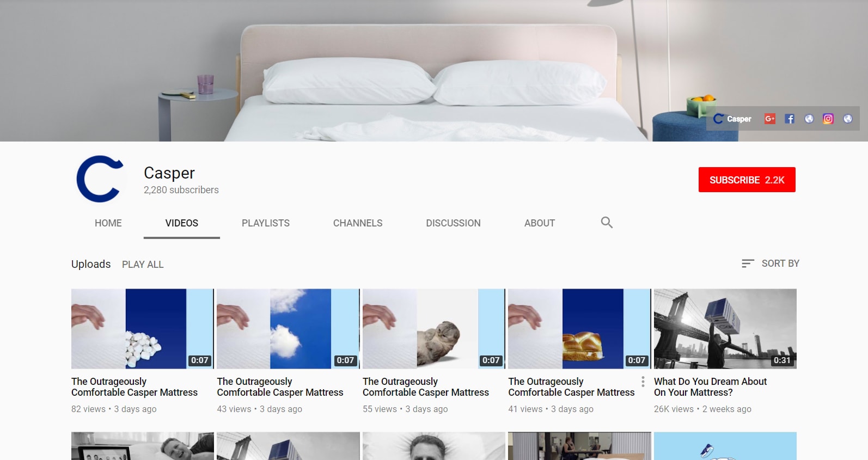Switch to the Home tab

pyautogui.click(x=108, y=223)
